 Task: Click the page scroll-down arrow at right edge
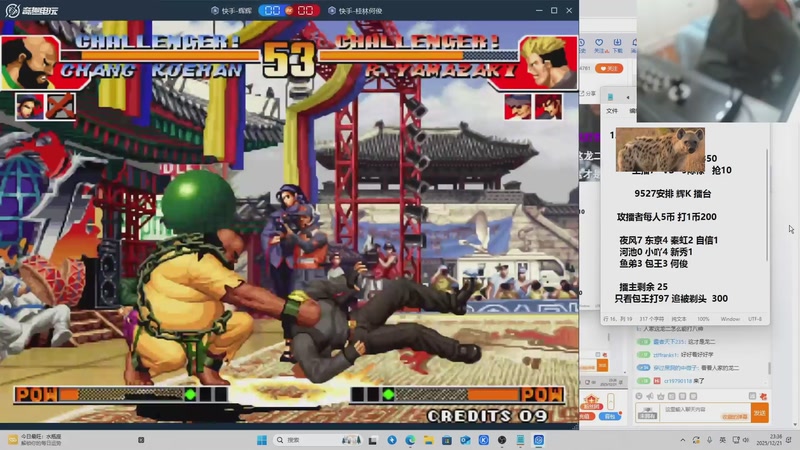pyautogui.click(x=795, y=424)
